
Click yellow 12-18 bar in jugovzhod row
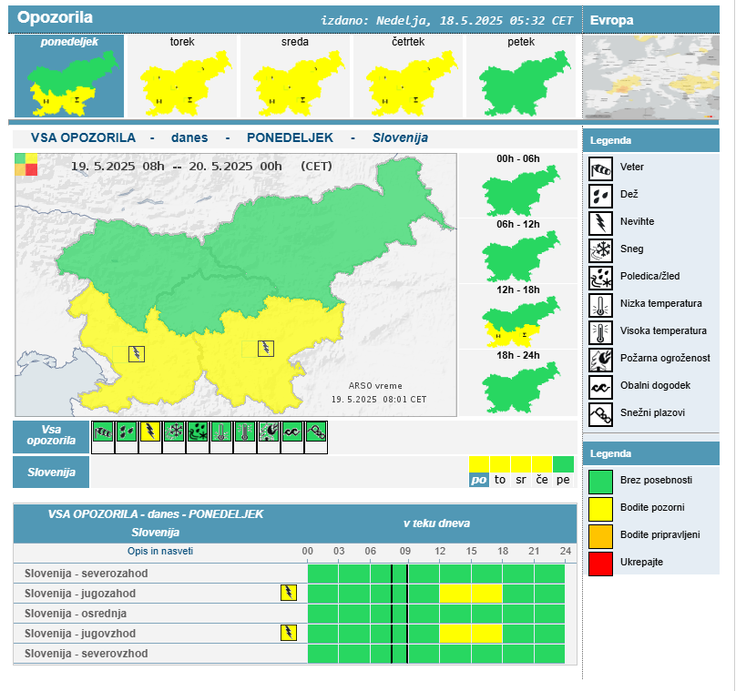tap(471, 633)
